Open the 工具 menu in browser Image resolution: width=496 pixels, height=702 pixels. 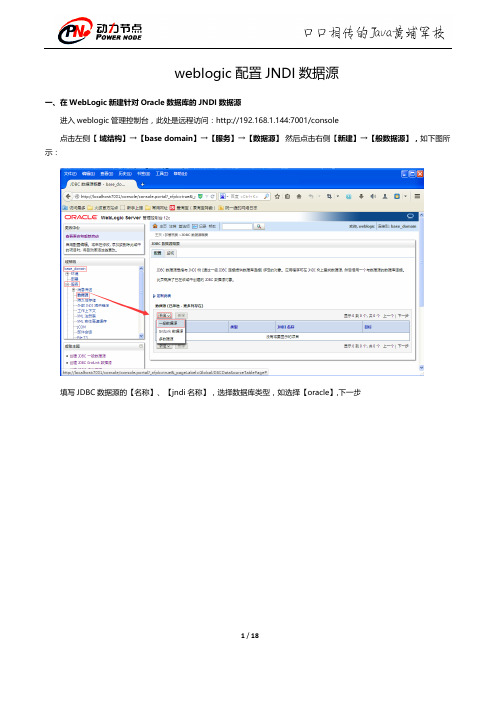(x=162, y=173)
